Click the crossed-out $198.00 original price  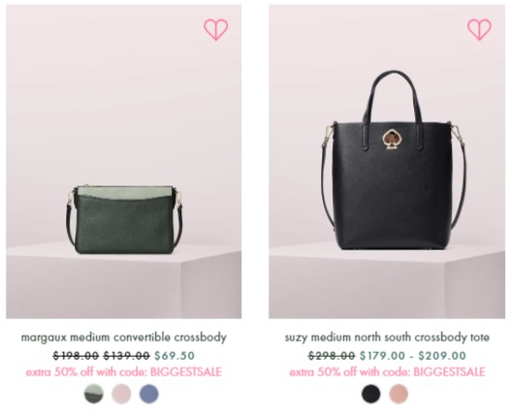click(76, 356)
